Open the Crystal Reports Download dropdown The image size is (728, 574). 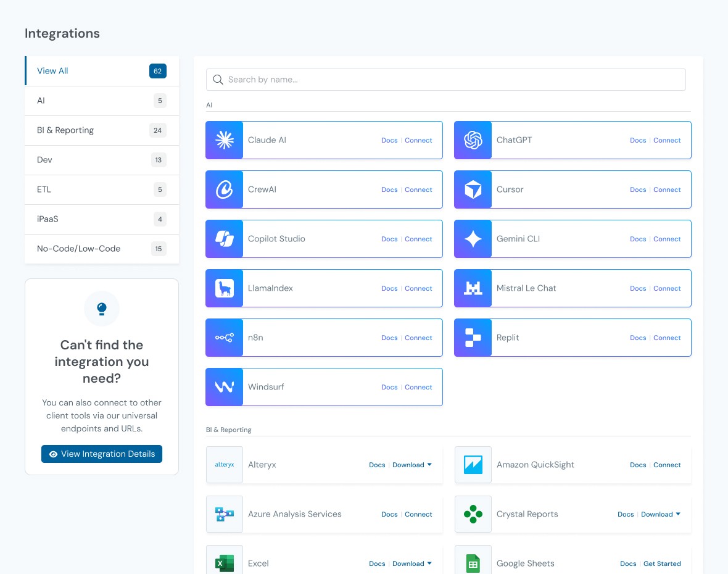click(x=661, y=514)
